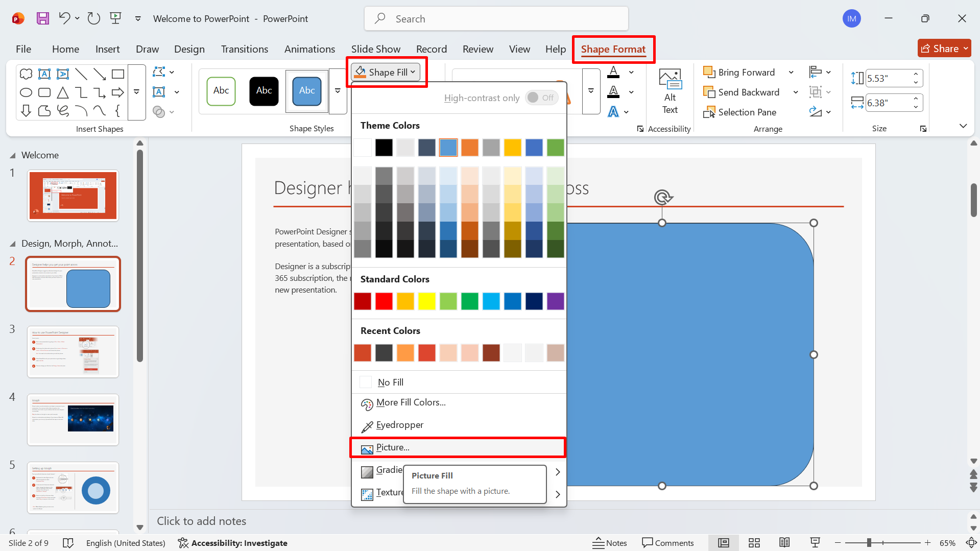This screenshot has width=980, height=551.
Task: Select the rectangle shape in gallery
Action: point(118,74)
